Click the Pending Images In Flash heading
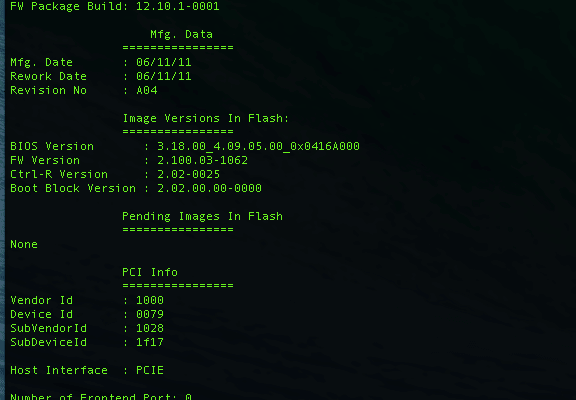The height and width of the screenshot is (400, 576). [202, 216]
